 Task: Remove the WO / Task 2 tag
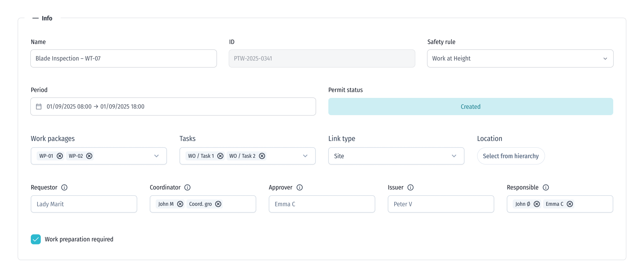click(262, 156)
